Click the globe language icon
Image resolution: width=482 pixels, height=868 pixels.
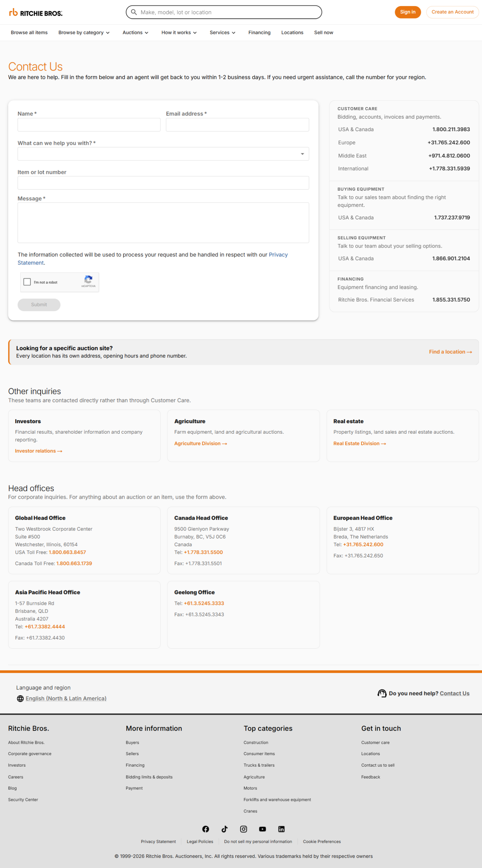(x=20, y=698)
